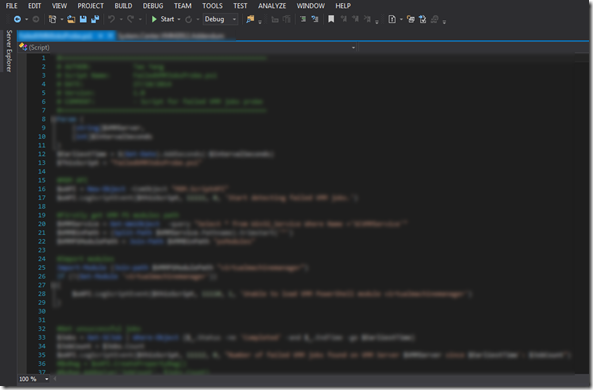Open the dropdown arrow beside the refresh icon
The image size is (593, 390).
coord(197,19)
